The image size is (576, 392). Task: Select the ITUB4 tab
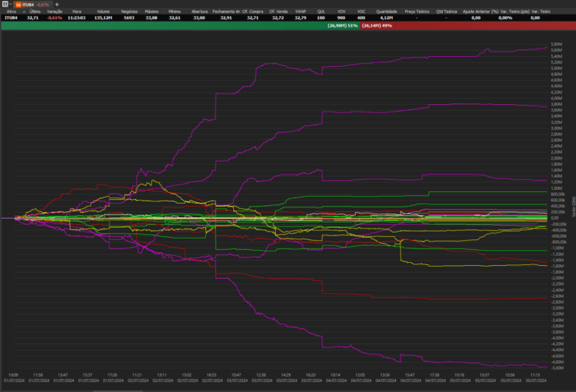33,4
